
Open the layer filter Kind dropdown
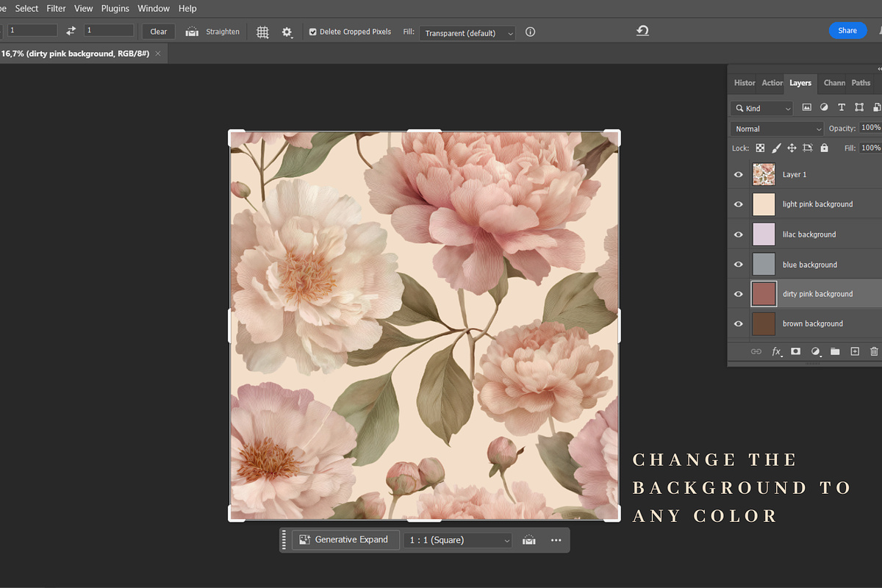point(762,108)
